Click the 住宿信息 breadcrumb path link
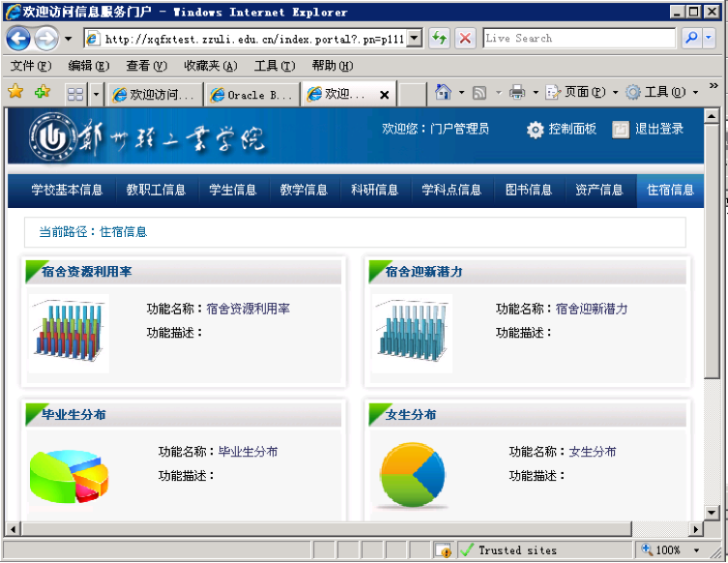Image resolution: width=728 pixels, height=563 pixels. (123, 232)
